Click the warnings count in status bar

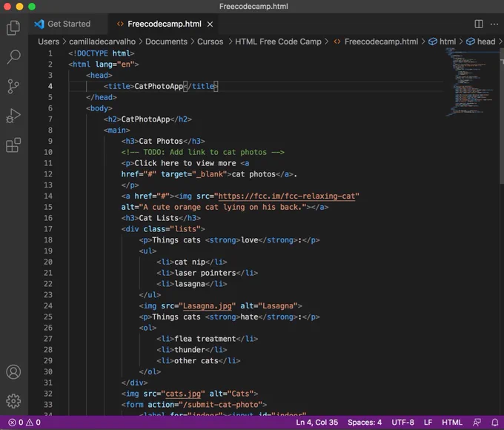(33, 423)
